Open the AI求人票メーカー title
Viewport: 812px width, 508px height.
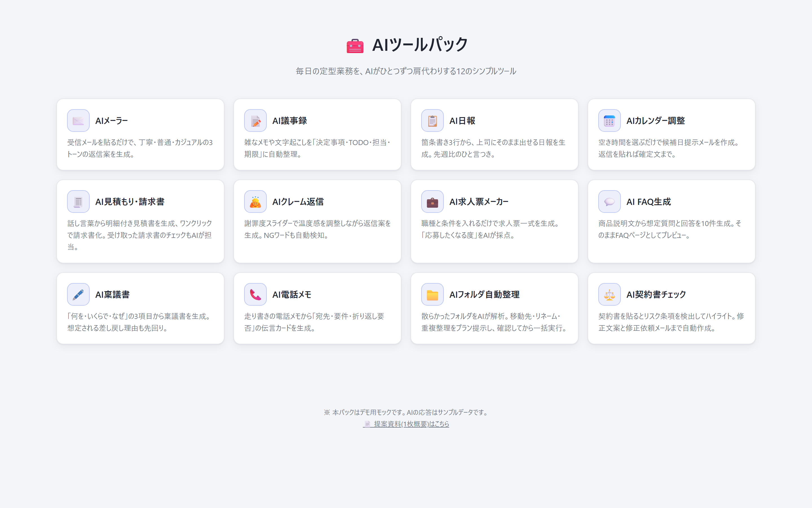pos(479,202)
